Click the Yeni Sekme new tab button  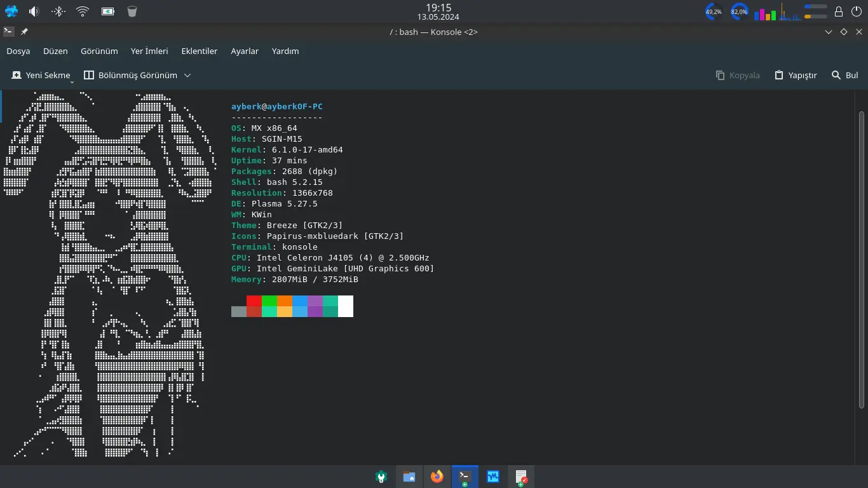coord(41,75)
